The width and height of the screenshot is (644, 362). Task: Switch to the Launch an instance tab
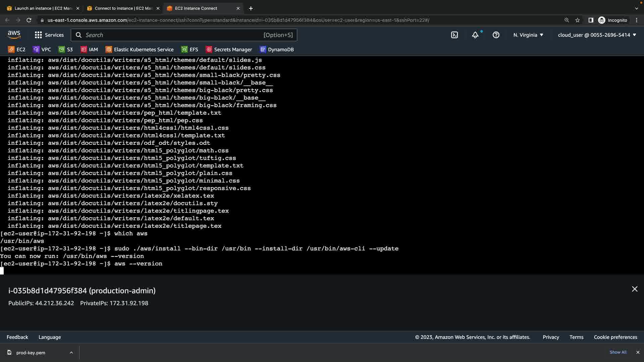pyautogui.click(x=43, y=8)
